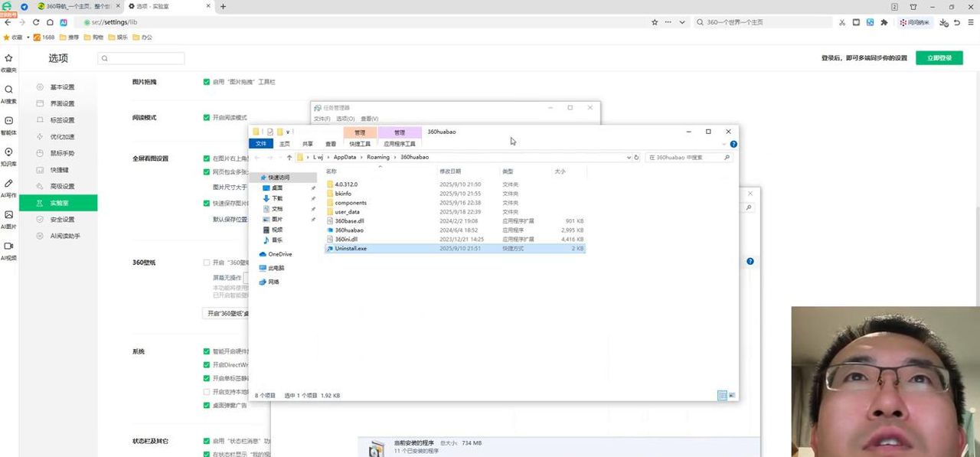980x457 pixels.
Task: Open AI搜索 in the browser sidebar
Action: pos(8,90)
